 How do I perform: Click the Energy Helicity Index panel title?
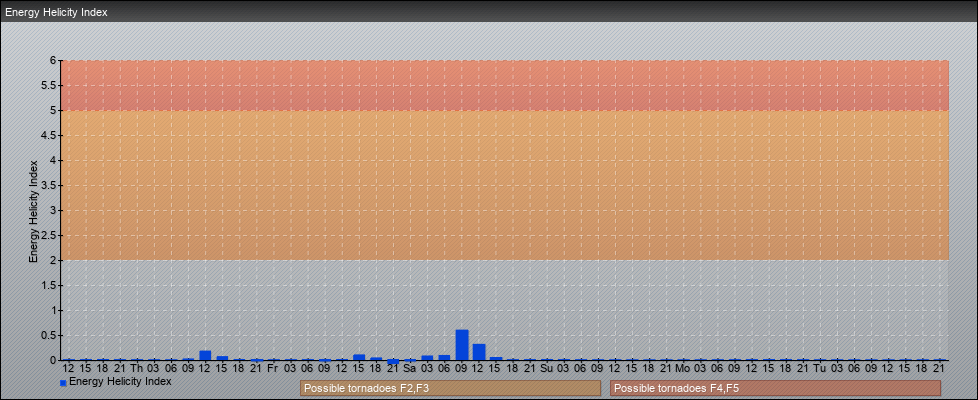tap(56, 12)
